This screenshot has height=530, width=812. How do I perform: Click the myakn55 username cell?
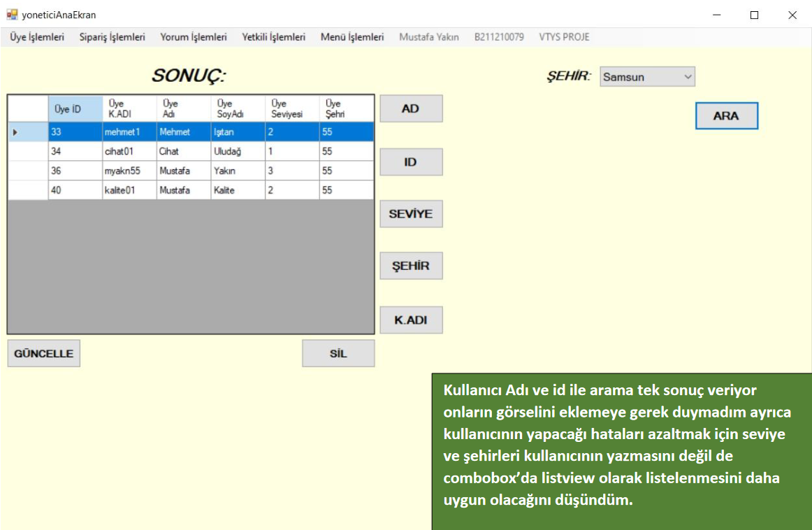pyautogui.click(x=129, y=171)
